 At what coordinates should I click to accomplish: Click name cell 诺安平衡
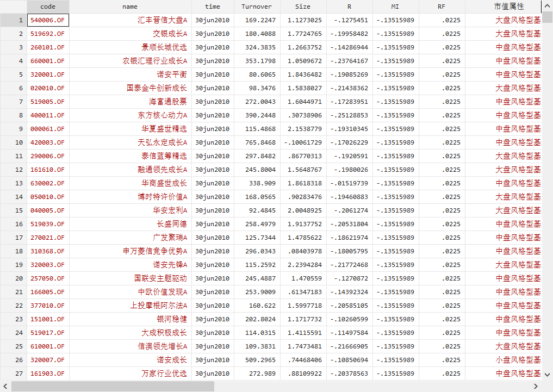(130, 74)
